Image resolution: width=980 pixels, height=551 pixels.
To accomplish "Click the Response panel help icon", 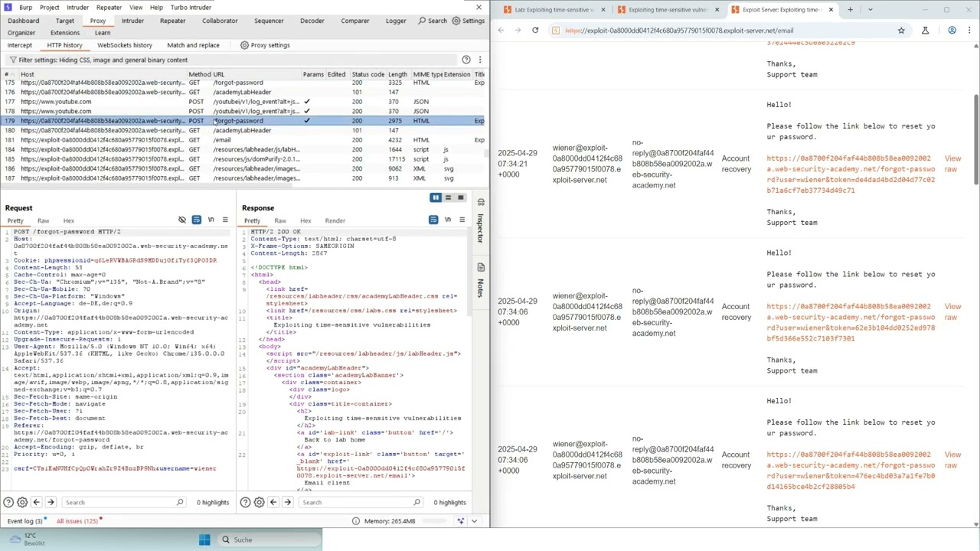I will click(245, 503).
